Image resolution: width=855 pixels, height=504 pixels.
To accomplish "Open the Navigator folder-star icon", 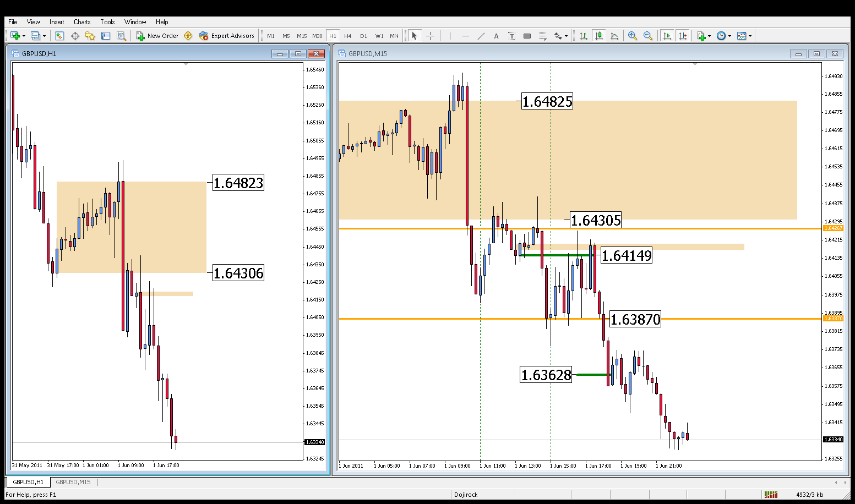I will click(x=90, y=36).
